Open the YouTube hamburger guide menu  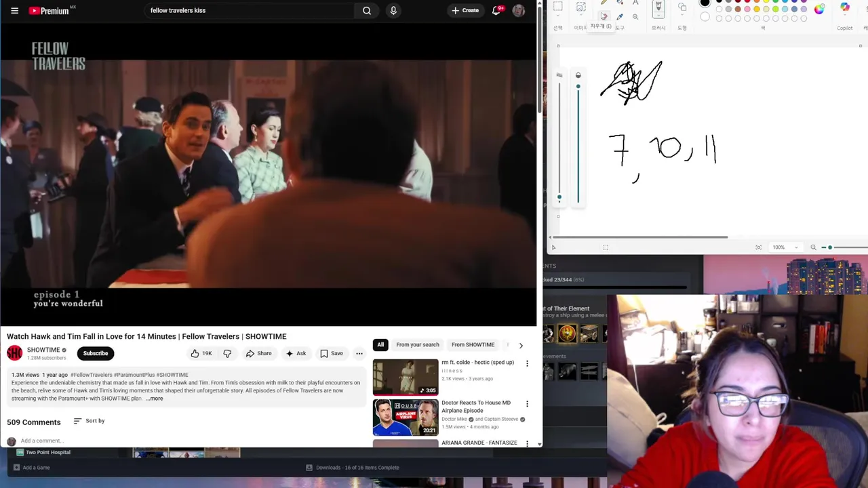(14, 10)
